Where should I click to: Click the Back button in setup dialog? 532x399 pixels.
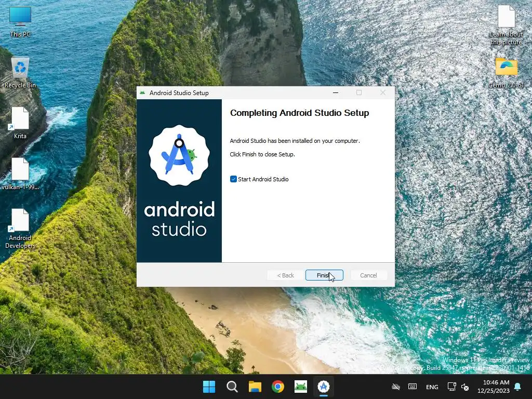tap(285, 275)
